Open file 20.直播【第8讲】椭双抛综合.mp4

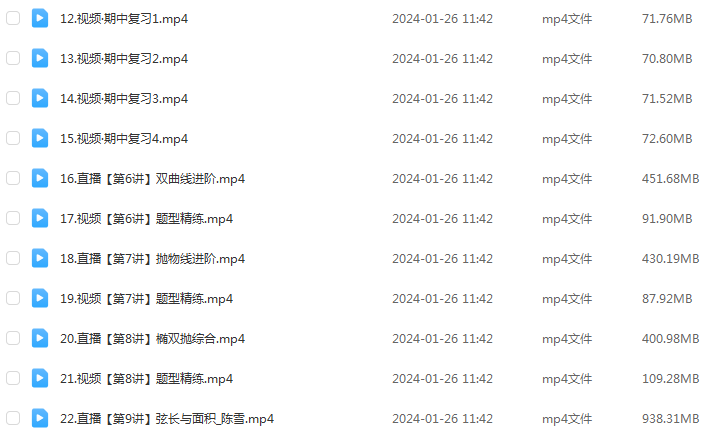point(153,339)
